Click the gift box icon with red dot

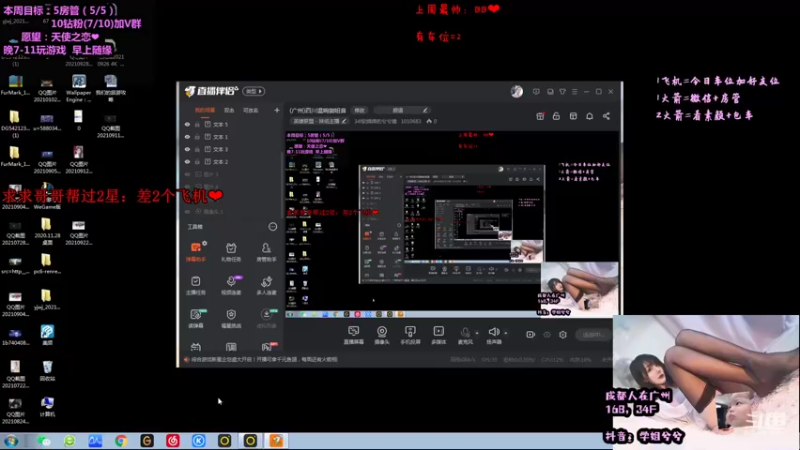pos(540,116)
